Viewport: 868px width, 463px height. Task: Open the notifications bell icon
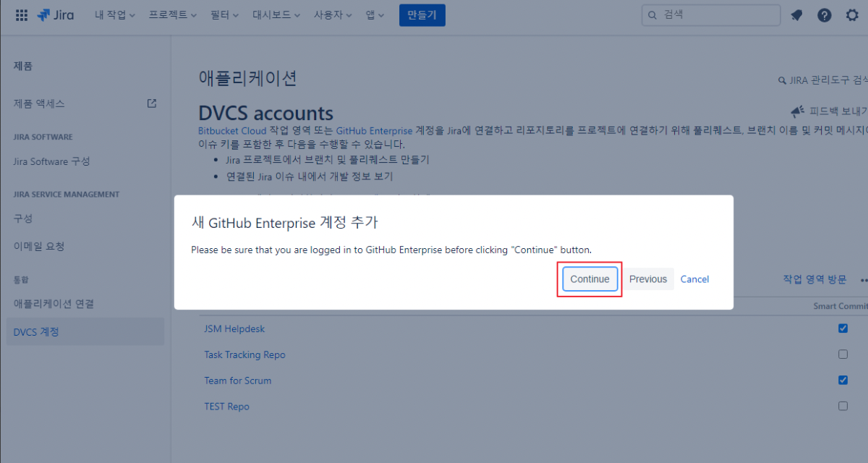pos(796,15)
